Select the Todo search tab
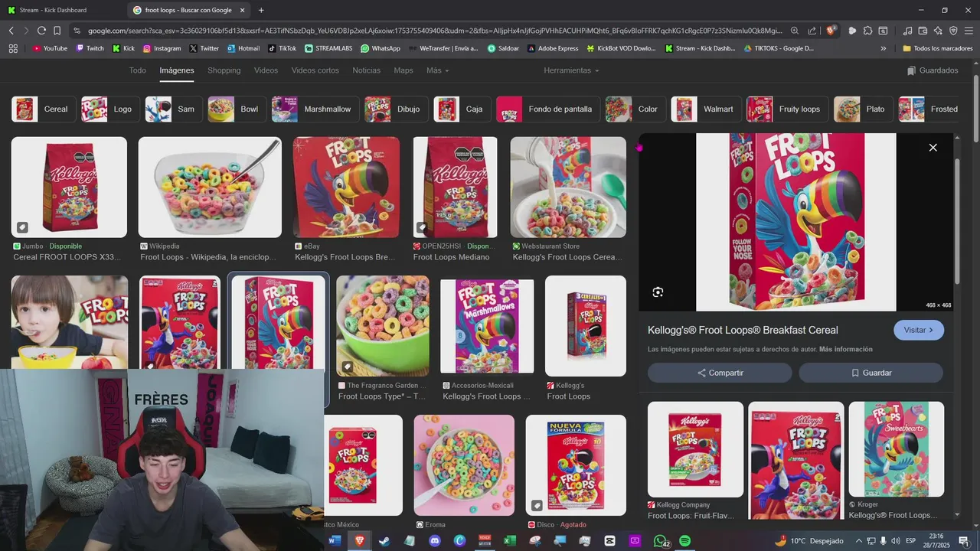This screenshot has height=551, width=980. pyautogui.click(x=137, y=70)
